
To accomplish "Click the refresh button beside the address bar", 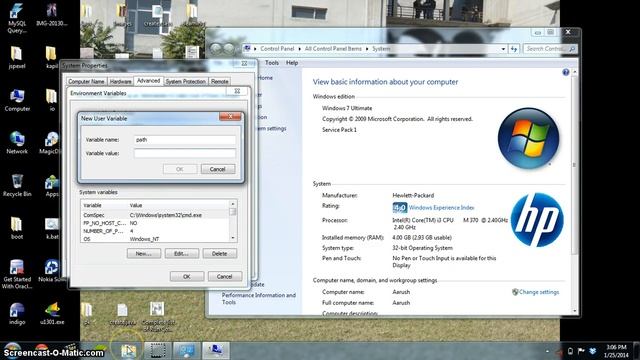I will (513, 49).
